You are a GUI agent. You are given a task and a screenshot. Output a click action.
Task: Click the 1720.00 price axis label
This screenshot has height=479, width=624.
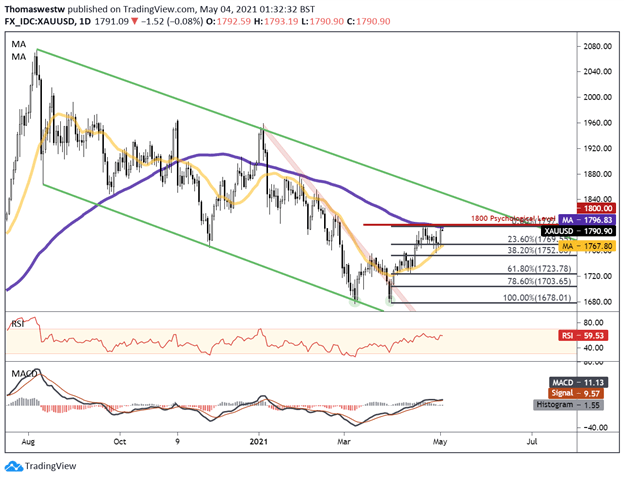597,276
